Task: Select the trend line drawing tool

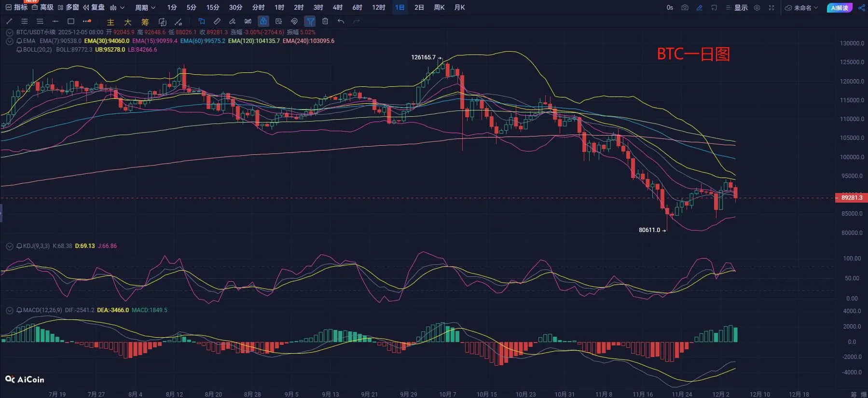Action: click(x=9, y=21)
